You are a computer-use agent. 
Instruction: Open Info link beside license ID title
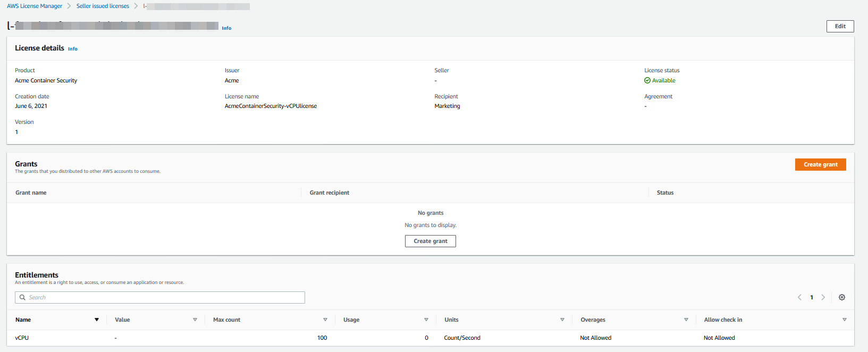226,28
